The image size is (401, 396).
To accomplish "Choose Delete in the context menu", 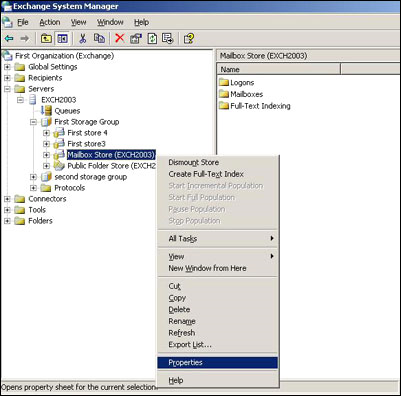I will 217,309.
